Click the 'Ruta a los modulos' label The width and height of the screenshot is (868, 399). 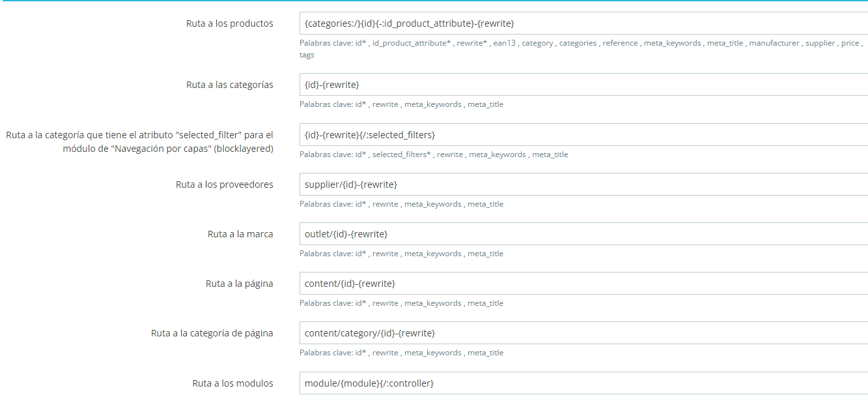[232, 383]
